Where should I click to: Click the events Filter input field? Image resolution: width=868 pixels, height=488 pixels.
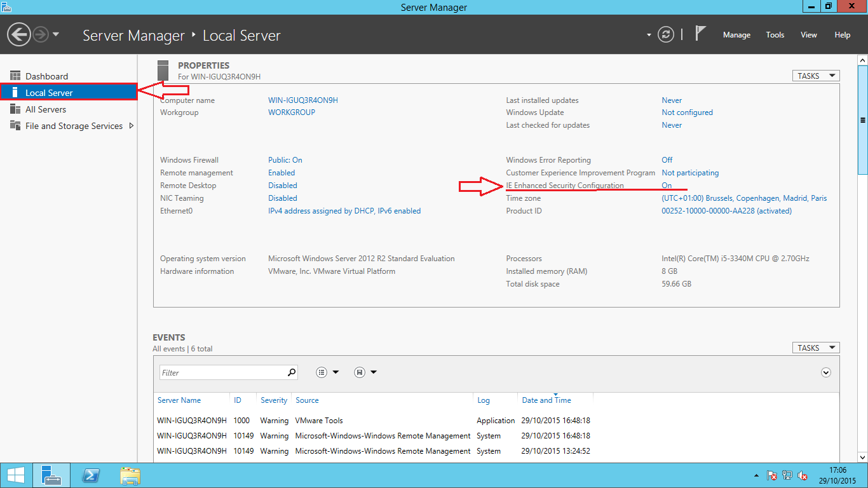coord(222,372)
